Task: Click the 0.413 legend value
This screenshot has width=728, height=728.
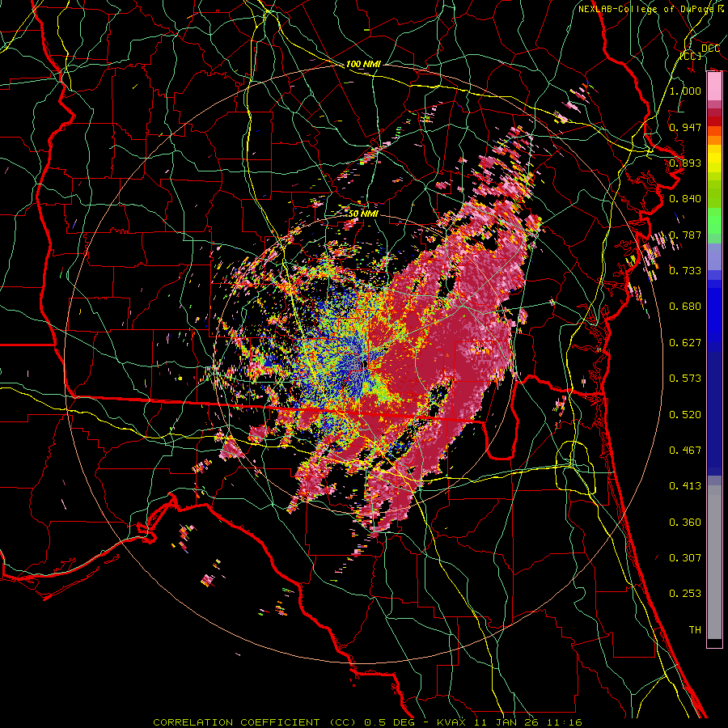Action: click(x=685, y=486)
